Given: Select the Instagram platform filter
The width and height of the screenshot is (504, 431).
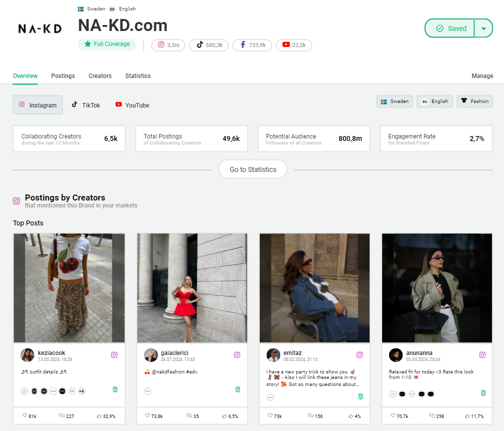Looking at the screenshot, I should tap(38, 105).
